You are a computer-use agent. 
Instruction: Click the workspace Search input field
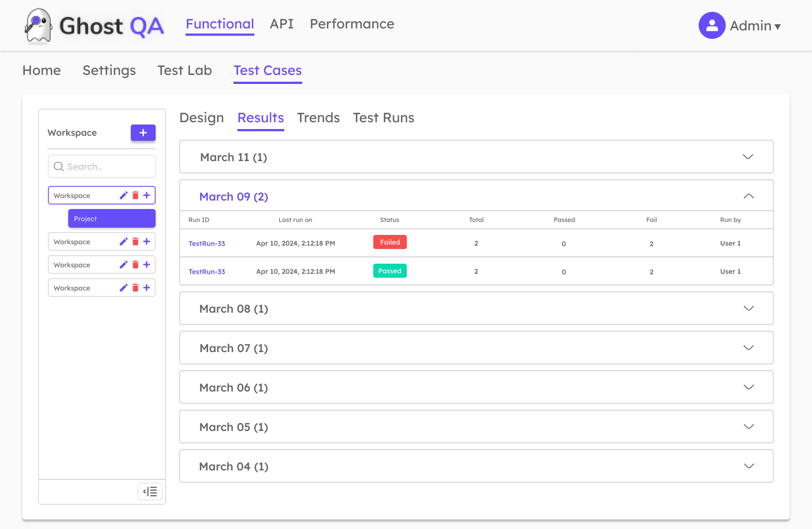(x=102, y=167)
